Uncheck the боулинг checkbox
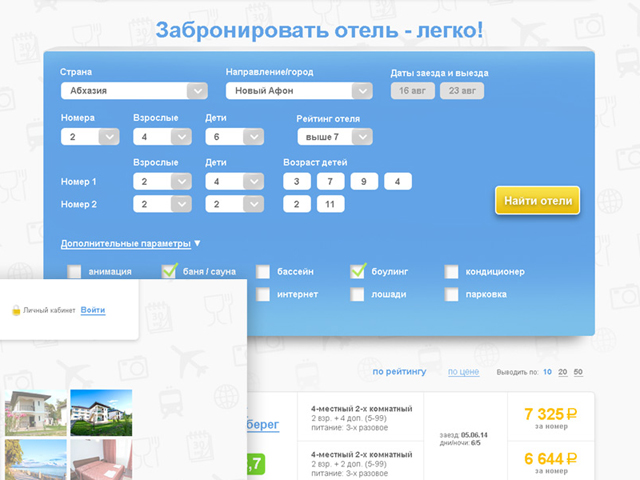Image resolution: width=640 pixels, height=480 pixels. pos(357,271)
